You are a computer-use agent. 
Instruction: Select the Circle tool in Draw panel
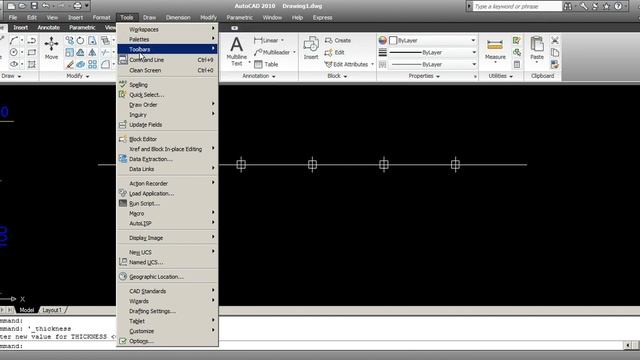click(x=13, y=52)
